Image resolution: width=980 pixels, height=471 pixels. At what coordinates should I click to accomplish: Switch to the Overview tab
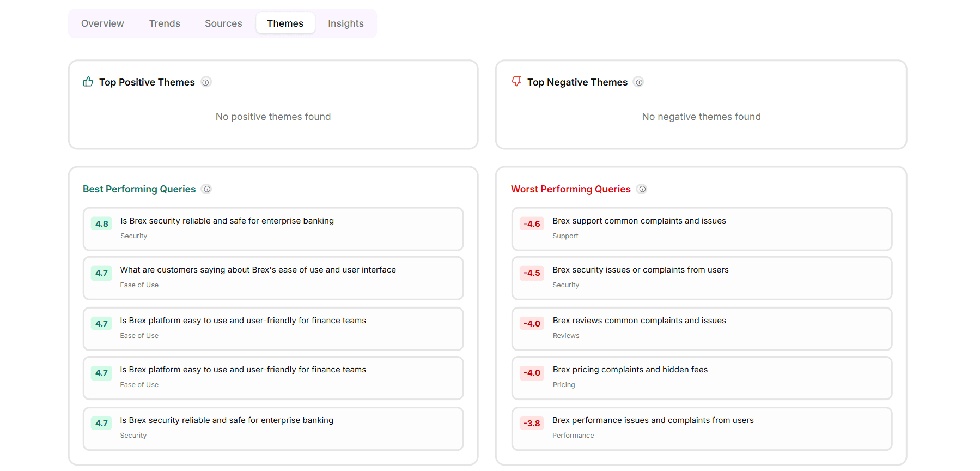click(102, 23)
